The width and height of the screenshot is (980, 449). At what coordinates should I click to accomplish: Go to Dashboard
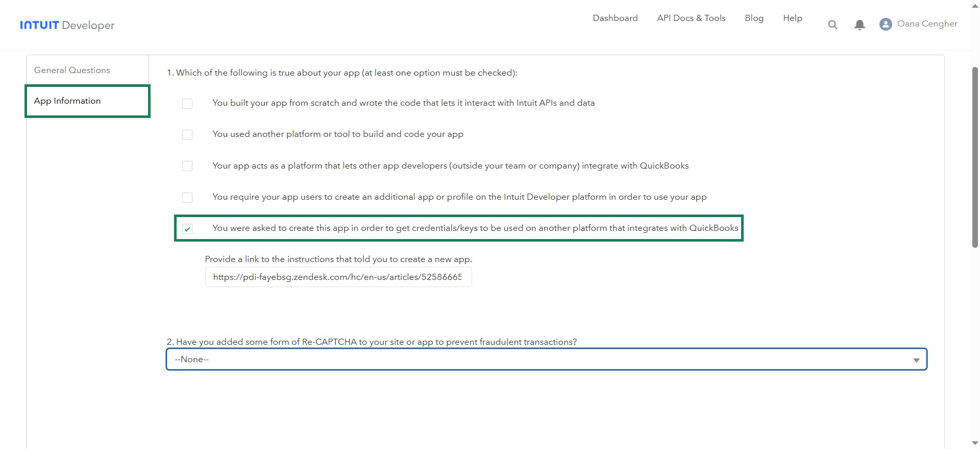(615, 18)
